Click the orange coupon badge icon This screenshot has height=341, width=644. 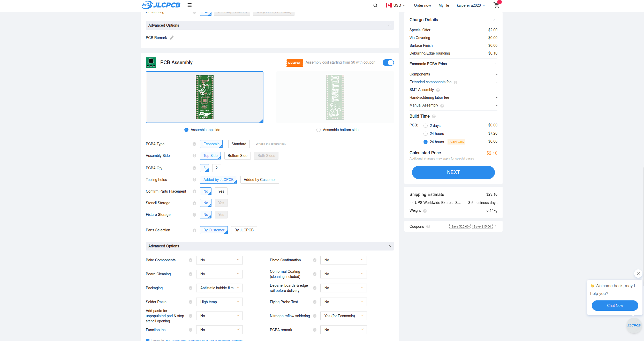(295, 63)
